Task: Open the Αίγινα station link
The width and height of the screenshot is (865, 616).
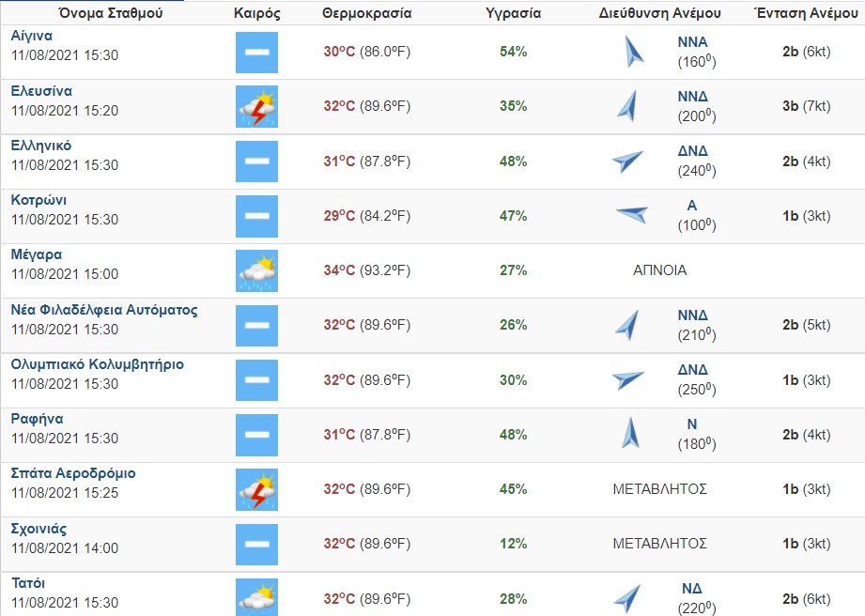Action: click(31, 36)
